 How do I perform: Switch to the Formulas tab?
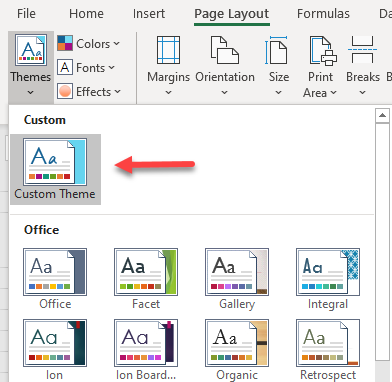click(x=323, y=14)
